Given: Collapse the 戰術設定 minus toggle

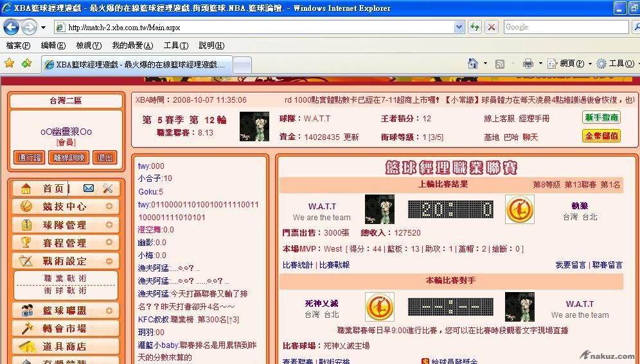Looking at the screenshot, I should point(109,261).
